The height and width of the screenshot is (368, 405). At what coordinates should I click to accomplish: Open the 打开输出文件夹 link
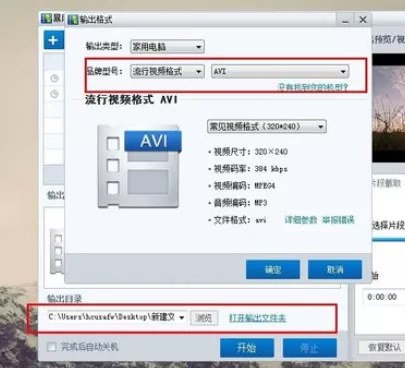coord(257,318)
